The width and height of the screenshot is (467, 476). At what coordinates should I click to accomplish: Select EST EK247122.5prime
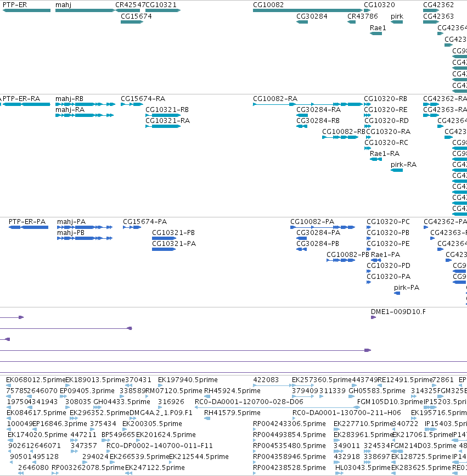click(x=155, y=468)
